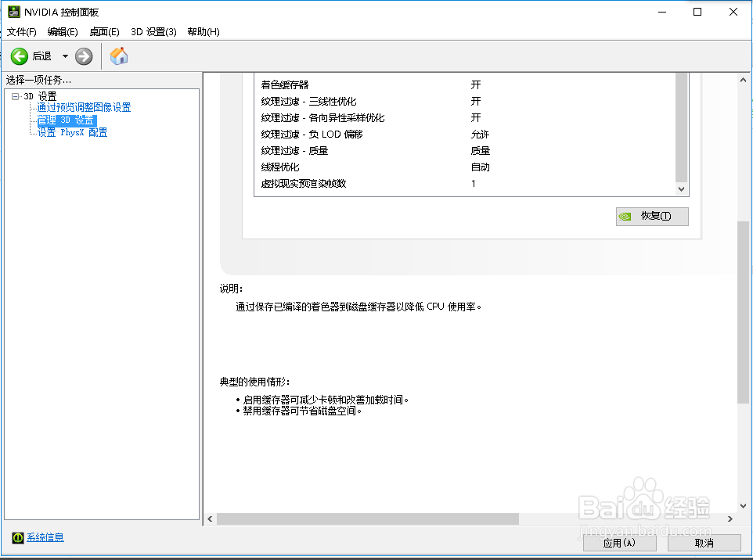Open the dropdown arrow next to 后退

tap(66, 56)
